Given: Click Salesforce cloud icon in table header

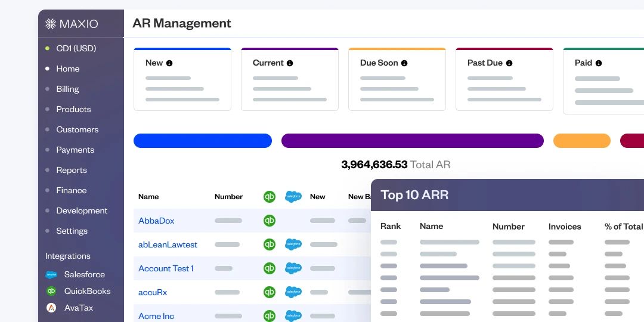Looking at the screenshot, I should pyautogui.click(x=293, y=197).
